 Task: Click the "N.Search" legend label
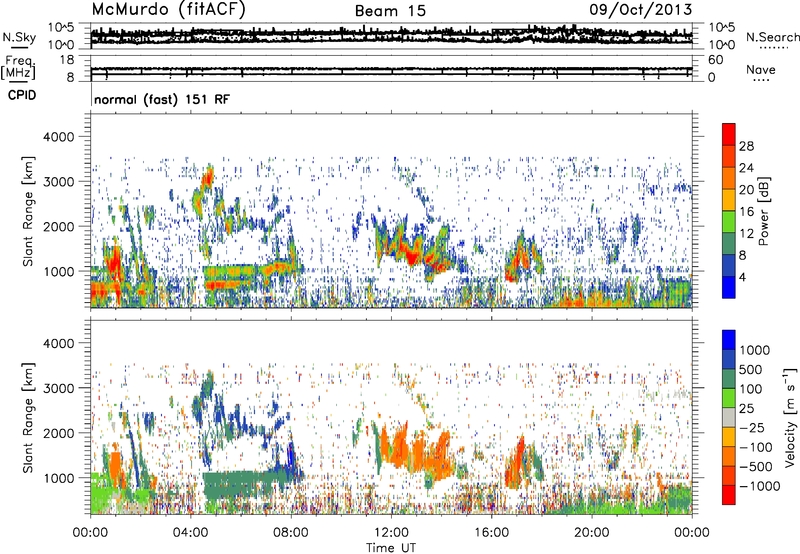click(x=772, y=37)
